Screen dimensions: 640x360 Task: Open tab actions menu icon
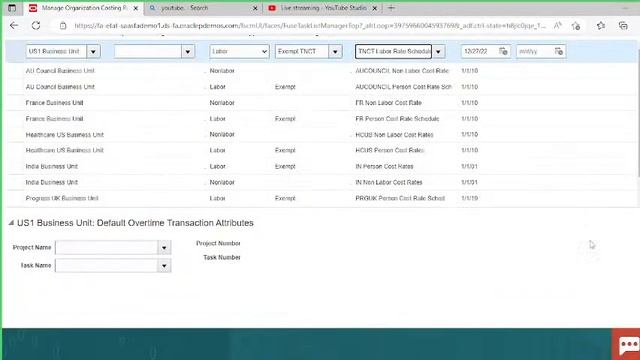[12, 8]
